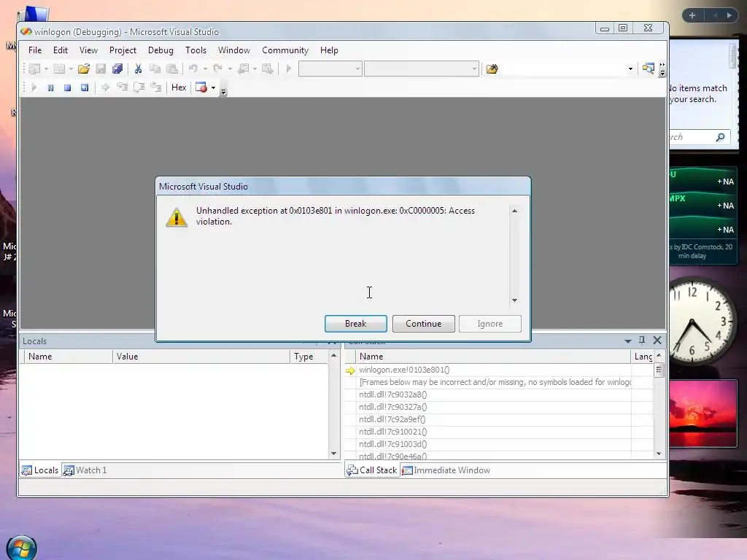Click the dialog message scroll-down arrow
Screen dimensions: 747x560
514,300
